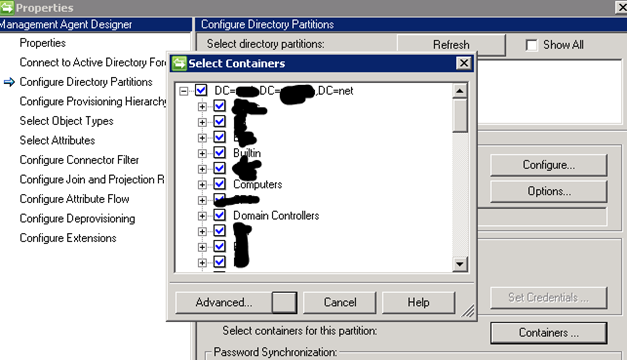627x360 pixels.
Task: Click the Options... button
Action: (549, 191)
